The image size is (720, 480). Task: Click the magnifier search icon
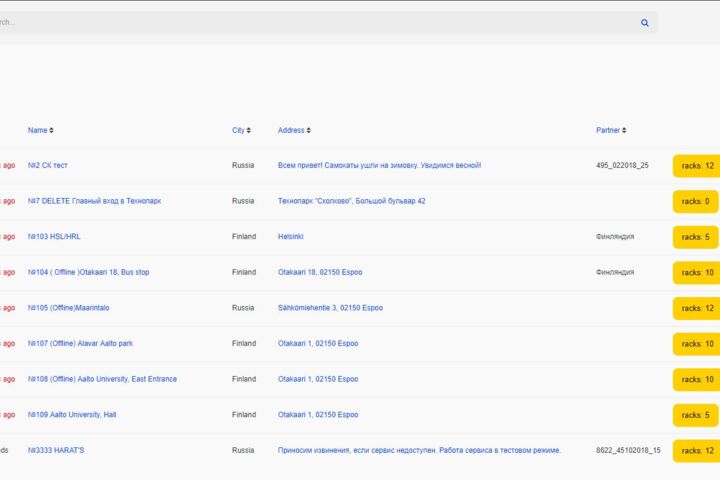(x=645, y=23)
